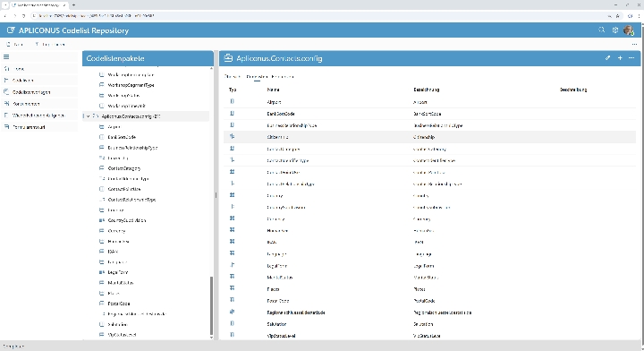644x351 pixels.
Task: Select MaritalStatus in the tree
Action: click(121, 282)
